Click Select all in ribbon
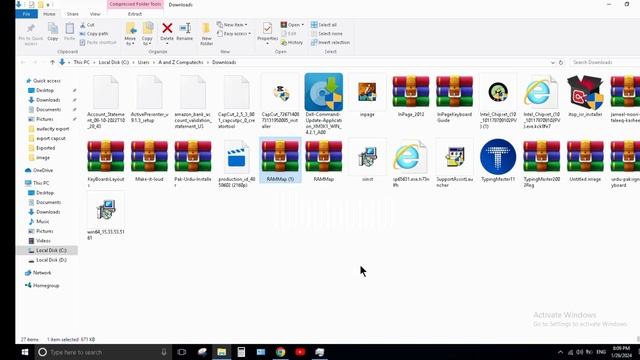Image resolution: width=640 pixels, height=360 pixels. point(324,25)
